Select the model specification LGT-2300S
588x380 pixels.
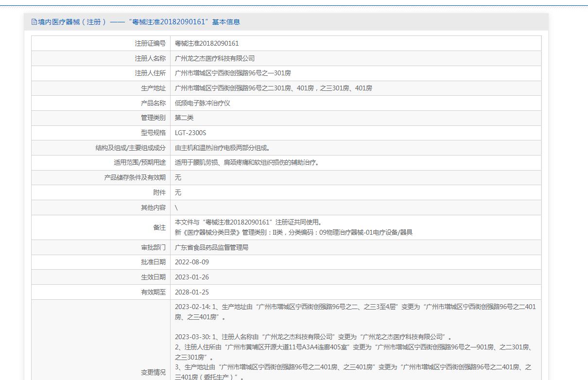(190, 133)
